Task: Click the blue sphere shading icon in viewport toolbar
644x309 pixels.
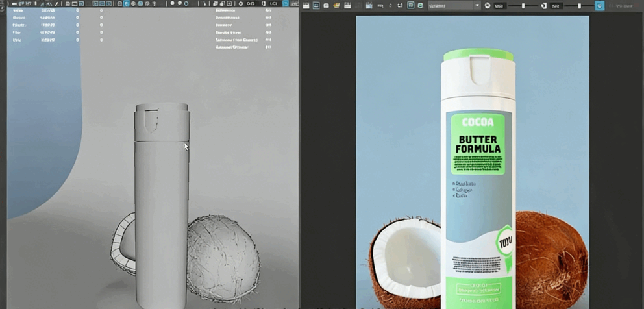Action: point(140,4)
